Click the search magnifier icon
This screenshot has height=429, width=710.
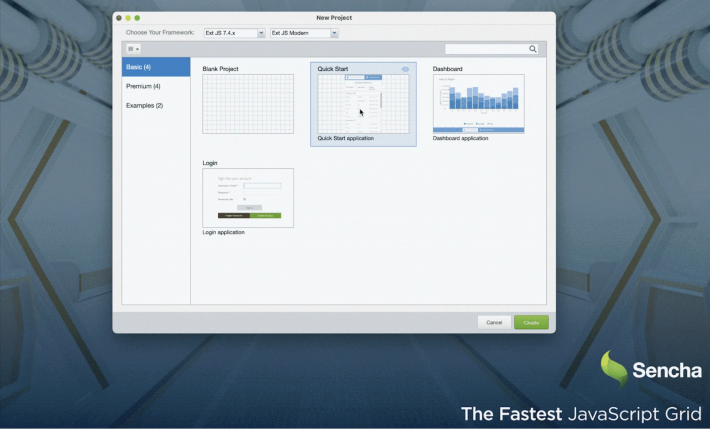pyautogui.click(x=533, y=48)
